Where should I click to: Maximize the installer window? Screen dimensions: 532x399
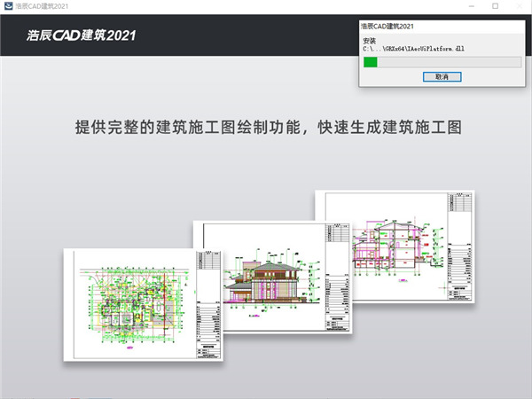pos(496,6)
